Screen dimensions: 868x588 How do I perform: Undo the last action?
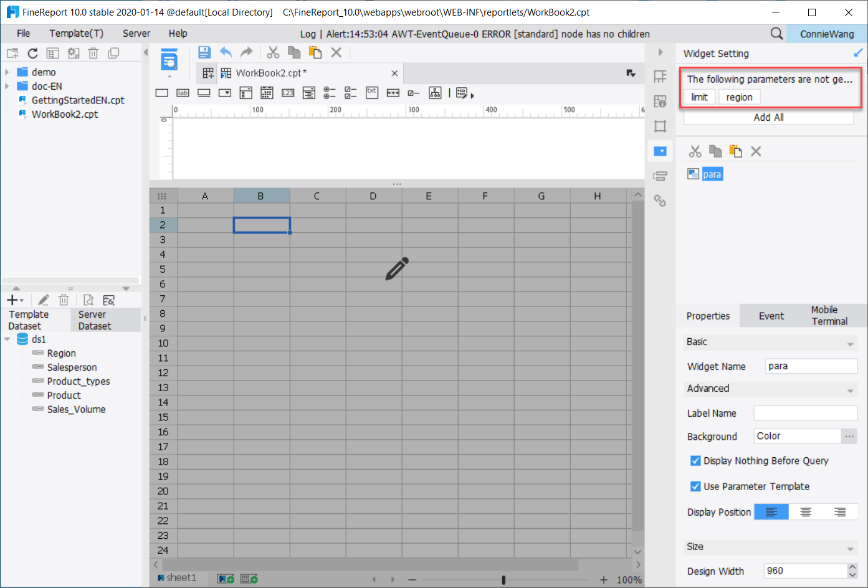226,52
